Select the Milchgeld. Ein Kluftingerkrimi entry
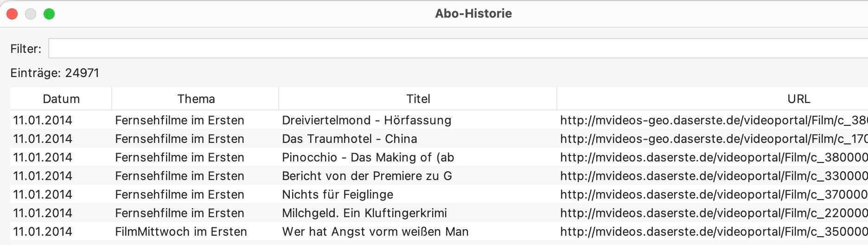The image size is (868, 245). (x=364, y=213)
